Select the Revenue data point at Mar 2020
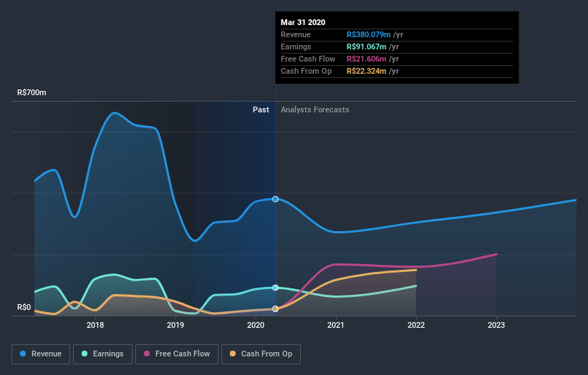 pyautogui.click(x=275, y=199)
